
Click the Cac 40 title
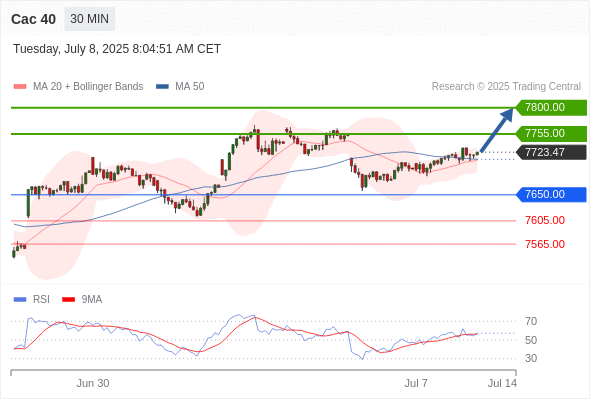point(33,19)
